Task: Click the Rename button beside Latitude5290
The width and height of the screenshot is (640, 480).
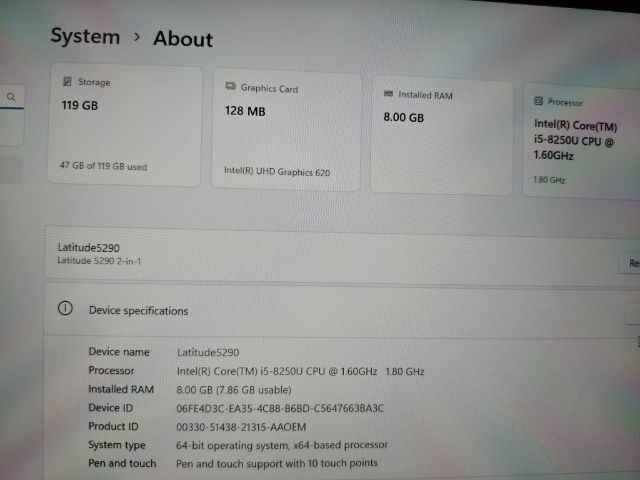Action: tap(631, 263)
